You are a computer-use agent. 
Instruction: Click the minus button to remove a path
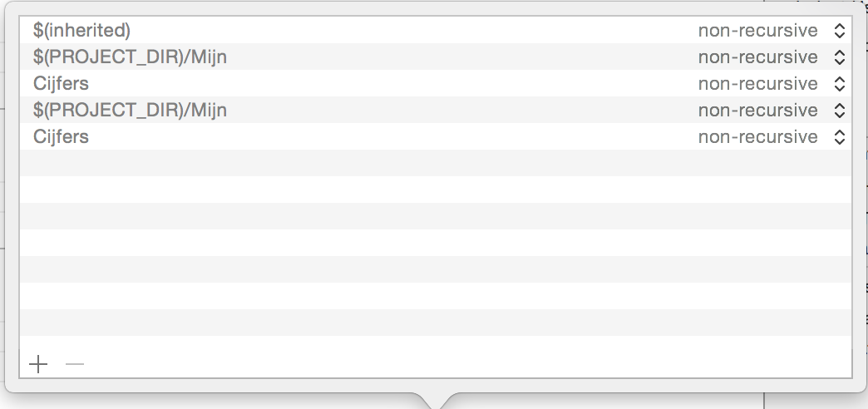coord(75,364)
